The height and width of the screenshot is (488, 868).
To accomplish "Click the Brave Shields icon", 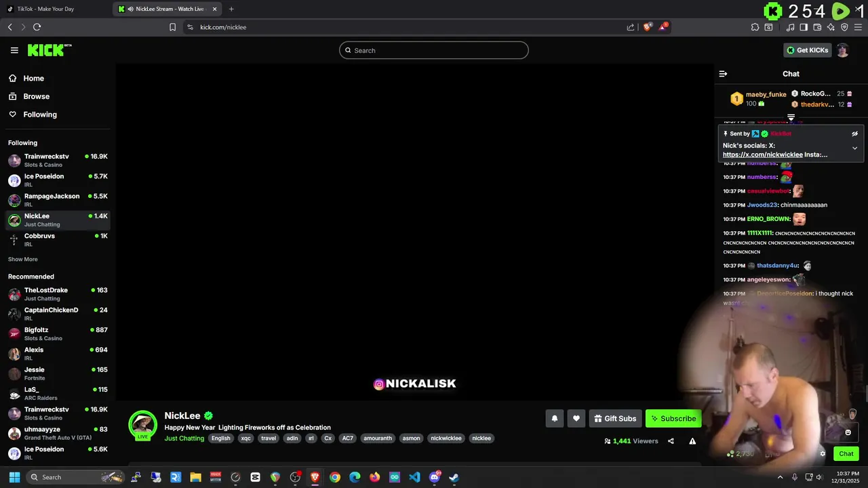I will tap(648, 27).
